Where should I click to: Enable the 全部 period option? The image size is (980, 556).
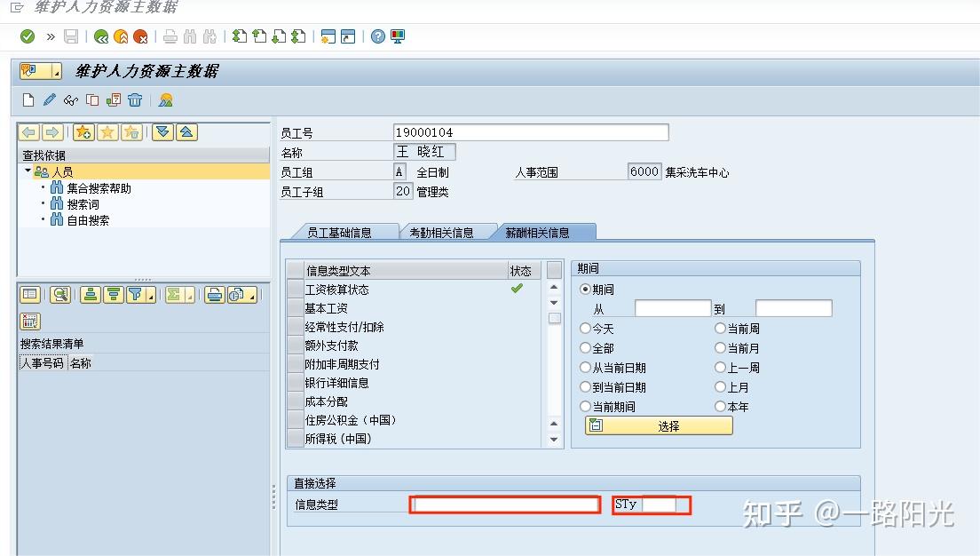(584, 347)
